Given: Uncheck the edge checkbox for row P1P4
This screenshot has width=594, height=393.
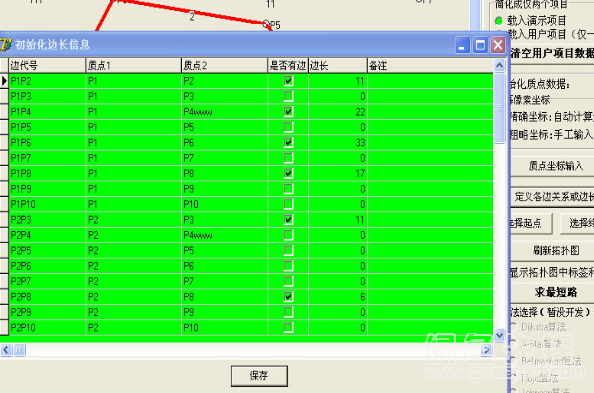Looking at the screenshot, I should coord(288,111).
